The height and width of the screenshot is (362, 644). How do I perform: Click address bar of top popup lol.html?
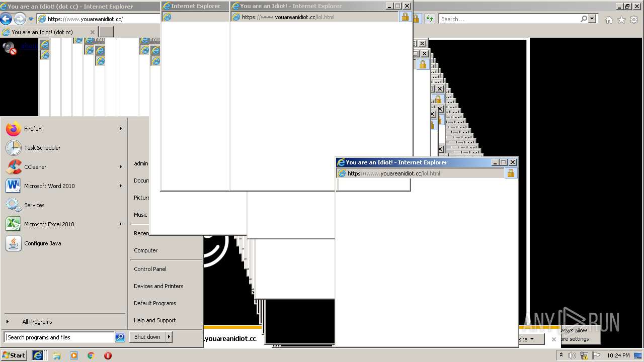(x=315, y=17)
